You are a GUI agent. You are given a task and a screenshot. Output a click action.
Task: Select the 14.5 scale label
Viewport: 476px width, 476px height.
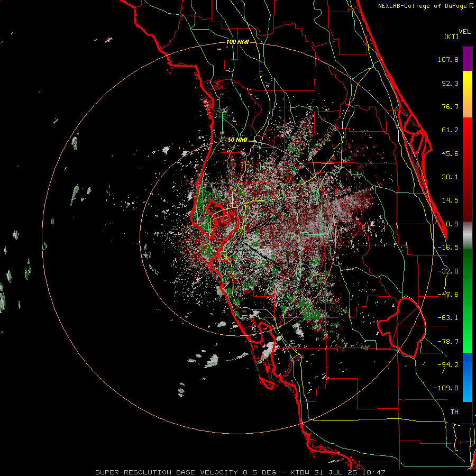[x=450, y=200]
